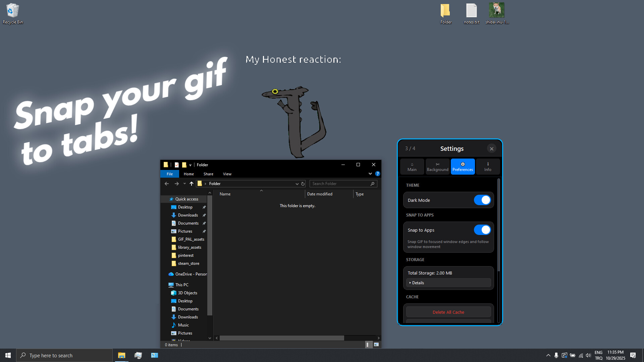Turn off Snap to Apps

[482, 230]
